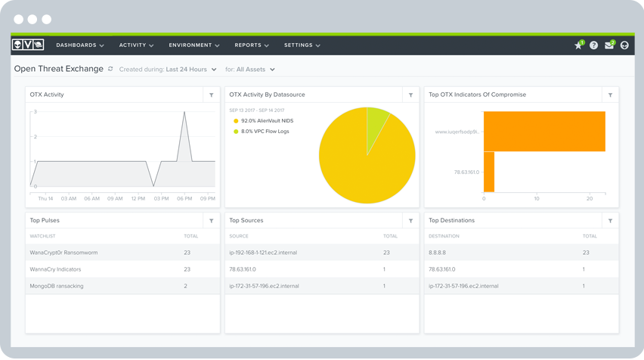Expand the Last 24 Hours time dropdown
This screenshot has height=360, width=644.
click(190, 70)
